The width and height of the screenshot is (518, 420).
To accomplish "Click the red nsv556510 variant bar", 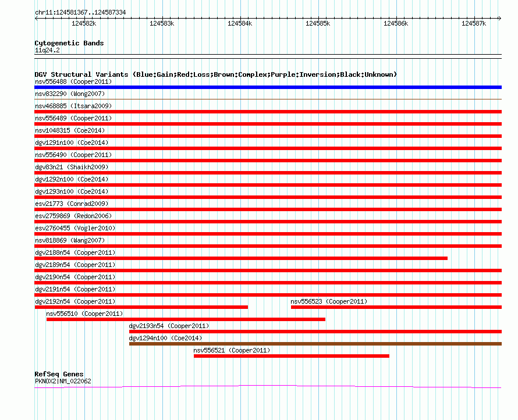I will 186,319.
